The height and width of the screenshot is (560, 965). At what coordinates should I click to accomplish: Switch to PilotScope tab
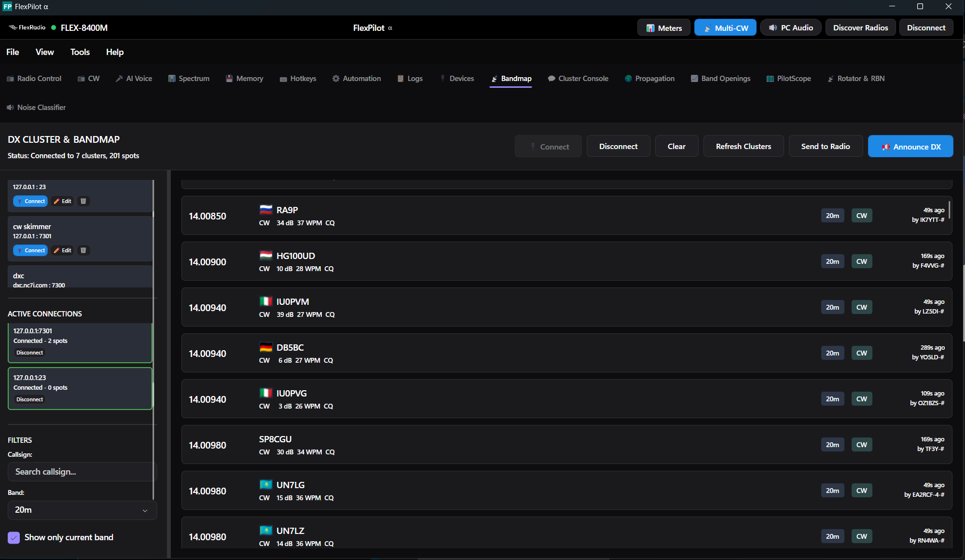[x=788, y=79]
